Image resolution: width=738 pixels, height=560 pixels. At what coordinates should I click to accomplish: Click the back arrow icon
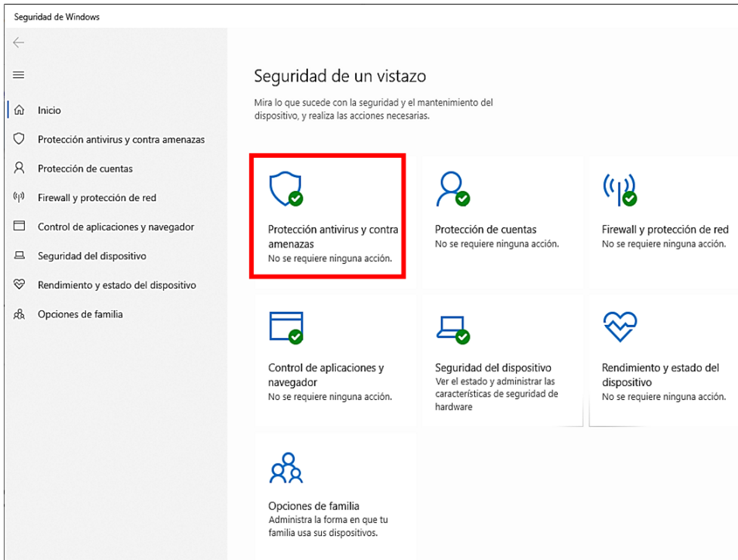tap(19, 43)
